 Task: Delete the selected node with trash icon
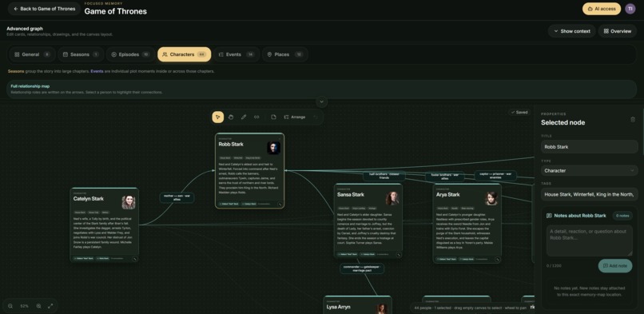pos(633,119)
